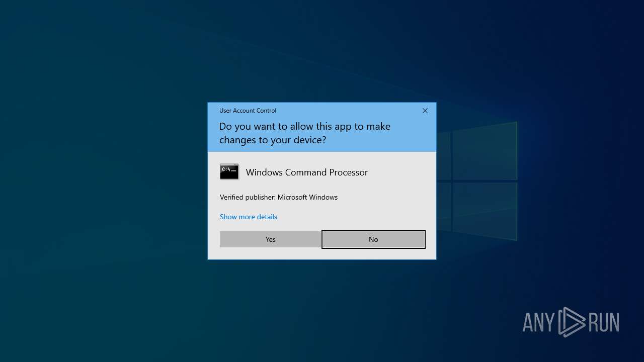Screen dimensions: 644x362
Task: Click the Command Processor console icon
Action: point(229,172)
